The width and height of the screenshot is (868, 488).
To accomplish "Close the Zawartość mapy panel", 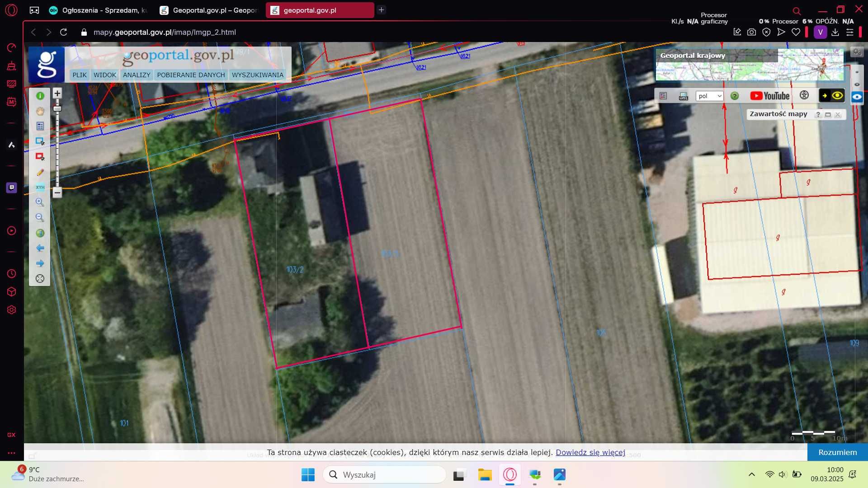I will pos(838,115).
